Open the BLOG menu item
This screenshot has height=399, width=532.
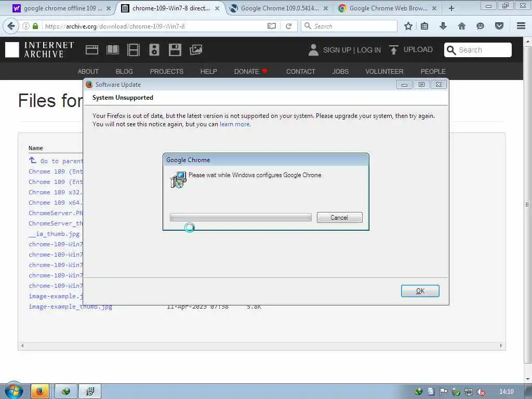pos(124,72)
